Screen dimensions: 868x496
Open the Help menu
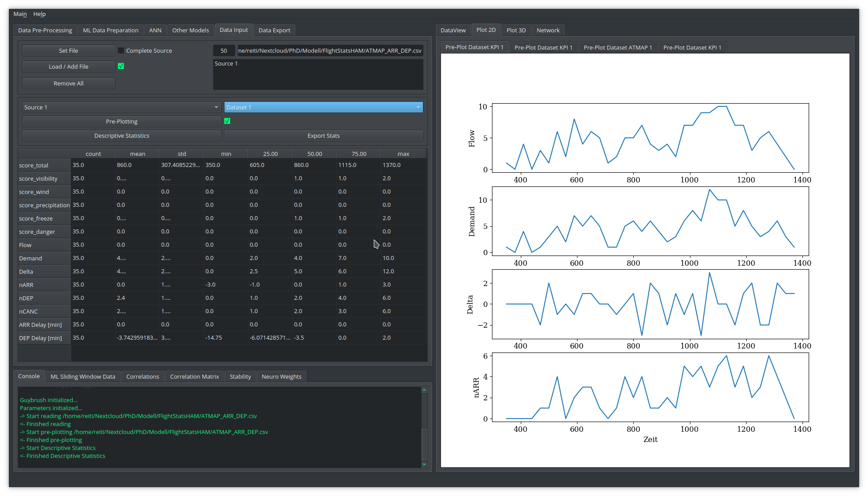coord(39,14)
